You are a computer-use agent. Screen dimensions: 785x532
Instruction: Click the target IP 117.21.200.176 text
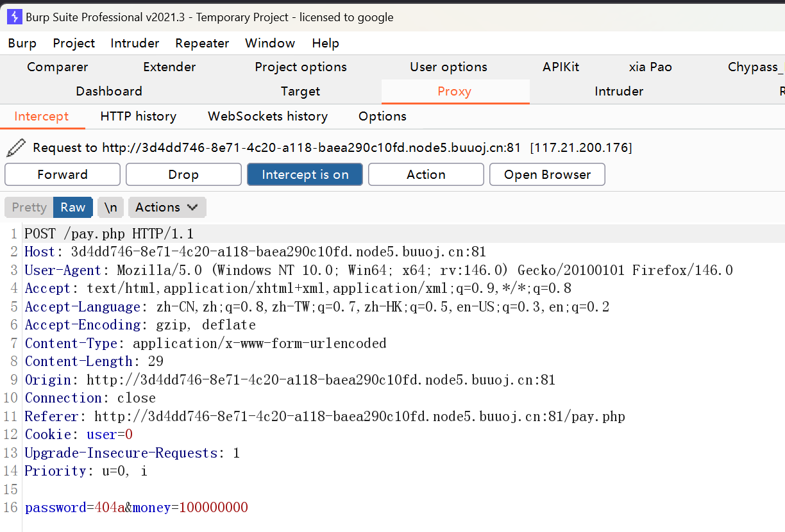[581, 147]
